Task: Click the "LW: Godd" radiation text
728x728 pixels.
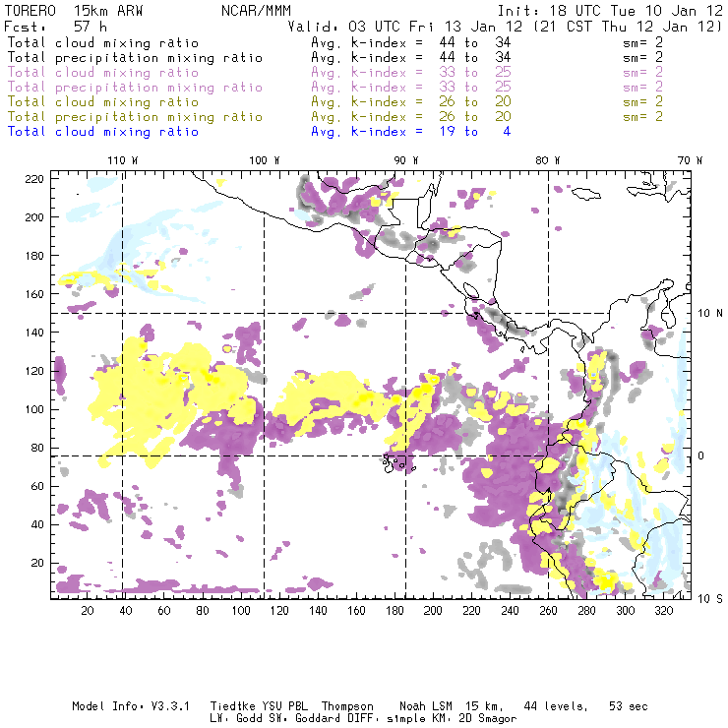Action: (236, 719)
